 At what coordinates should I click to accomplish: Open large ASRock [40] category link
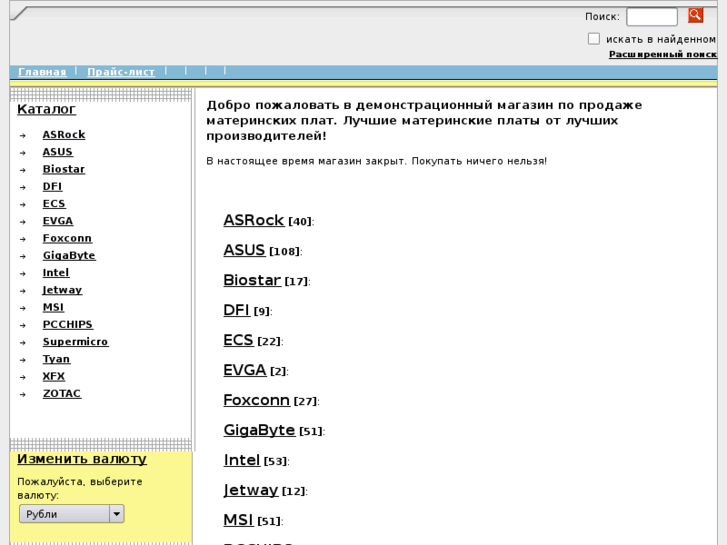click(254, 220)
